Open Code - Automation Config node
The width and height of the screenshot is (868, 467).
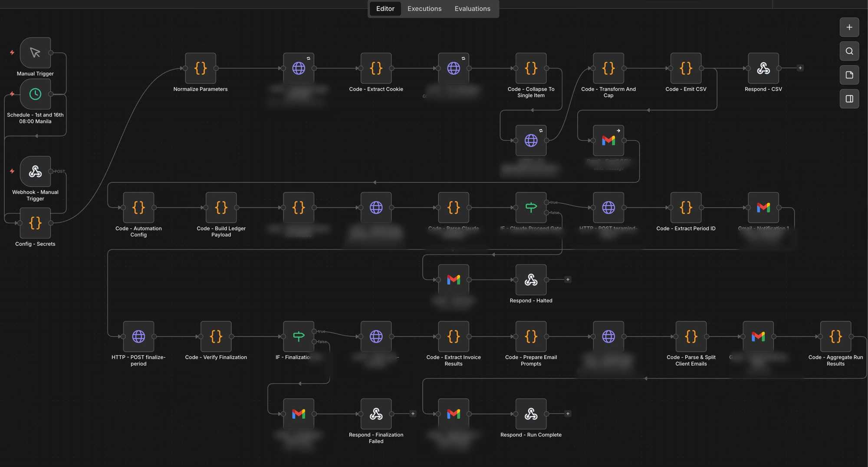pos(138,208)
